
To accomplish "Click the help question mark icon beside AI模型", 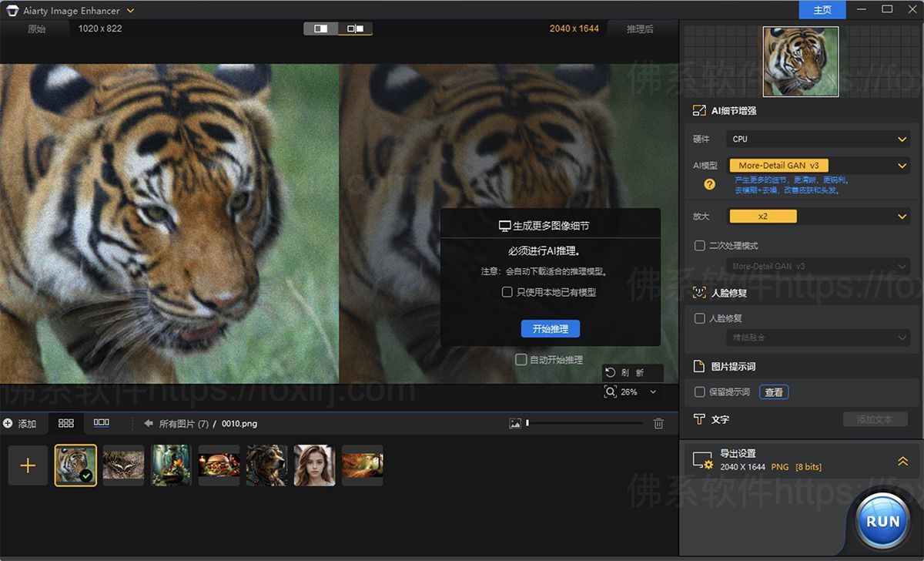I will click(x=709, y=183).
